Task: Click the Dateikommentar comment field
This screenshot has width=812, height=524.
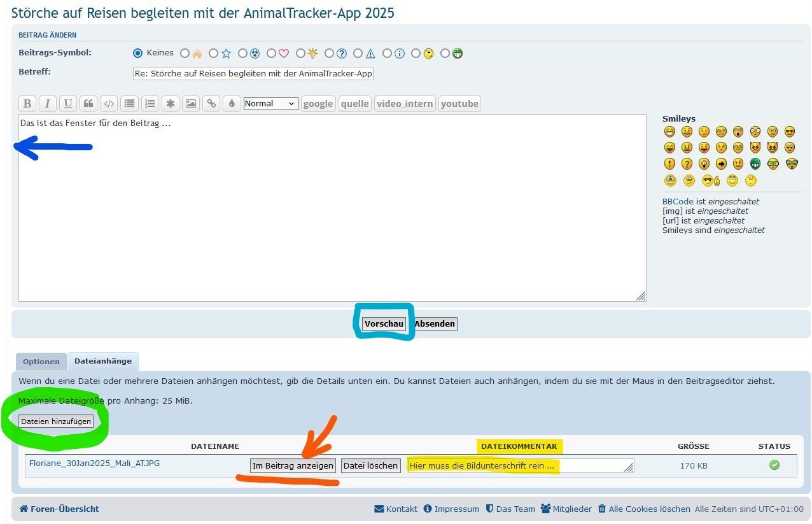Action: pyautogui.click(x=520, y=465)
